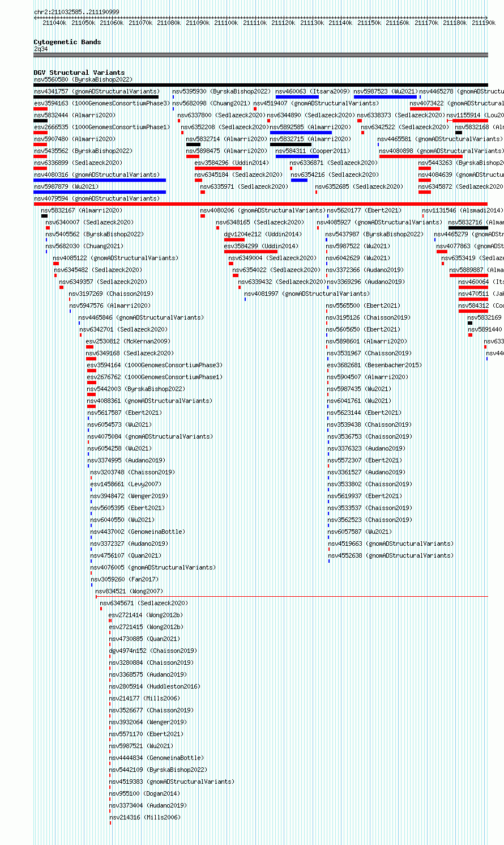Screen dimensions: 504x845
Task: Click the nsv3948472 (Wenger2019) label
Action: point(129,496)
